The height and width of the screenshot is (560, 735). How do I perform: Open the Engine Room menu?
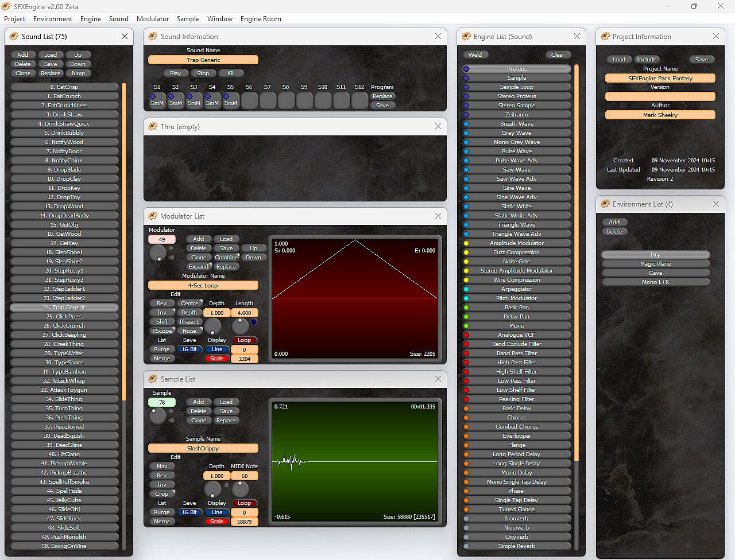pos(261,19)
